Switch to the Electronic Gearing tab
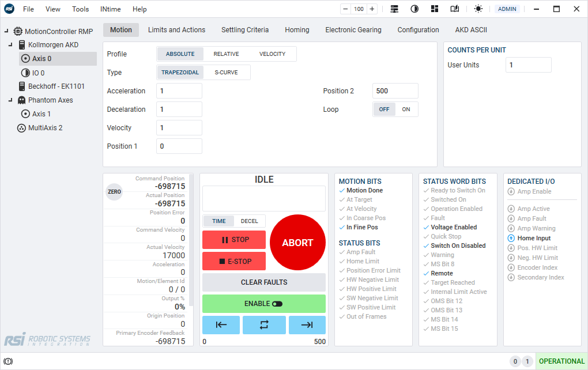The image size is (588, 370). point(353,29)
